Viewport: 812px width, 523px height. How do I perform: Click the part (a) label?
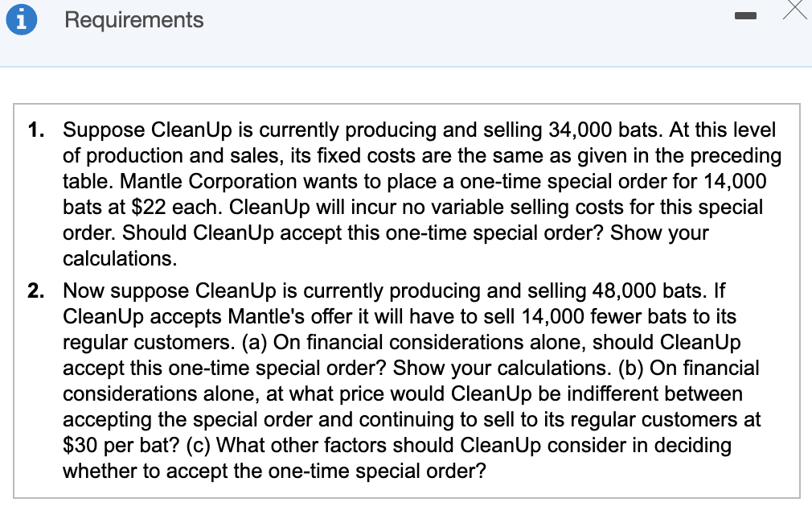(254, 342)
